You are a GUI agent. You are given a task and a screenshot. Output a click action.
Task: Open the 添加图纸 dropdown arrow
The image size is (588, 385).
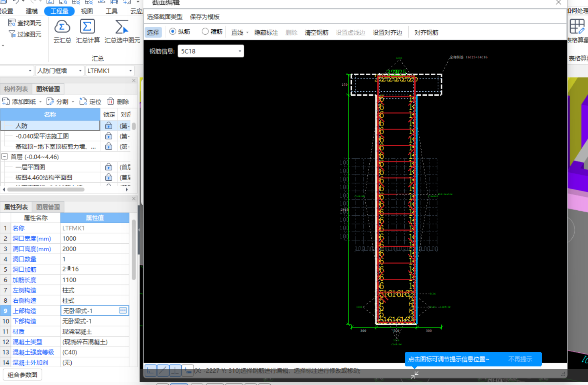pyautogui.click(x=40, y=102)
